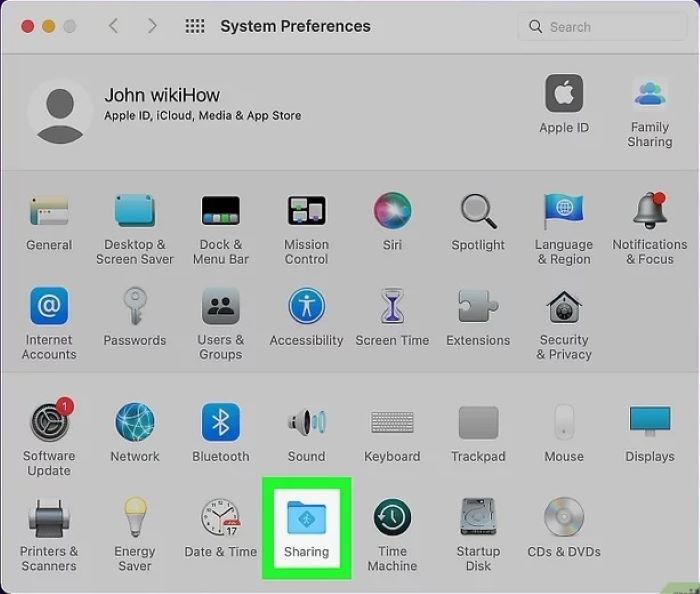Go back with the left chevron
Viewport: 700px width, 594px height.
(113, 26)
